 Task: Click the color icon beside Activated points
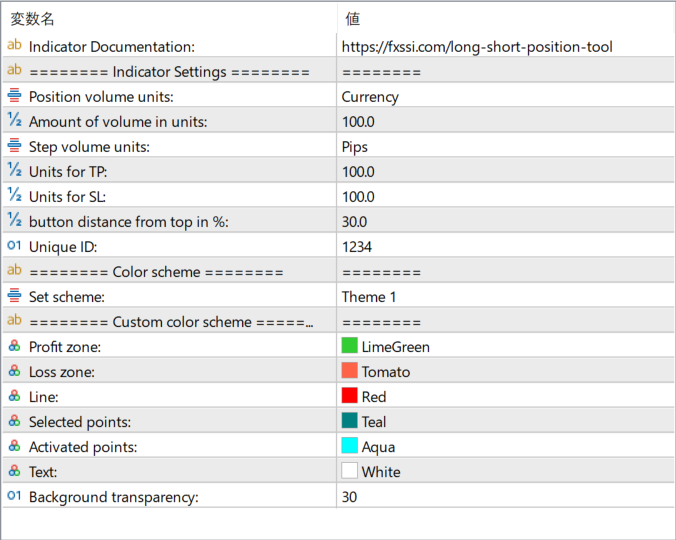pos(14,446)
